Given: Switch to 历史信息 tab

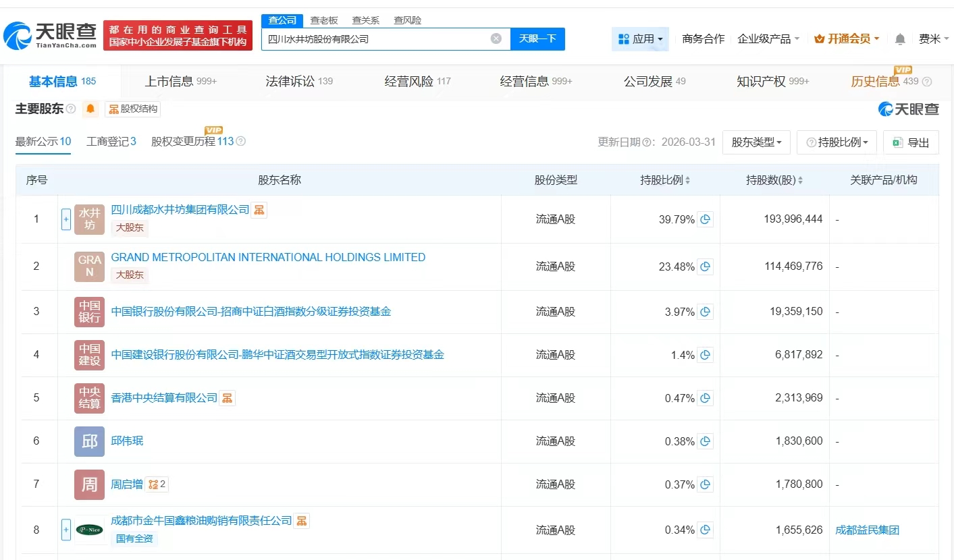Looking at the screenshot, I should [x=884, y=82].
